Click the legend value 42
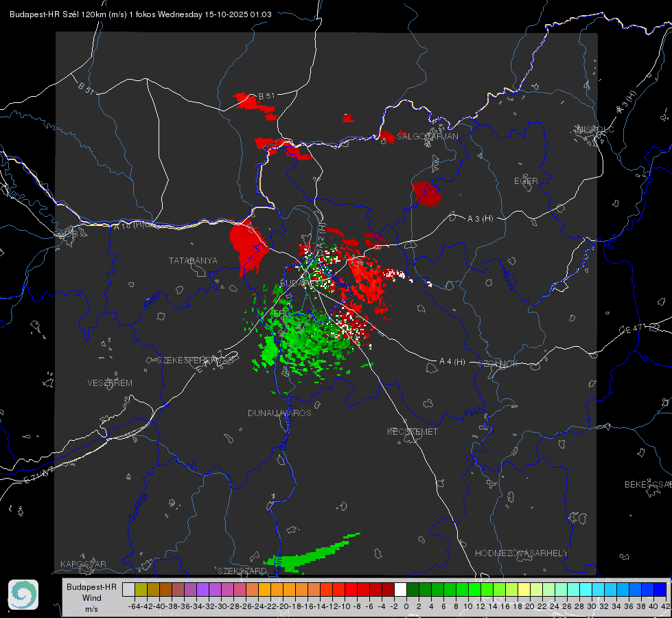 pyautogui.click(x=665, y=606)
